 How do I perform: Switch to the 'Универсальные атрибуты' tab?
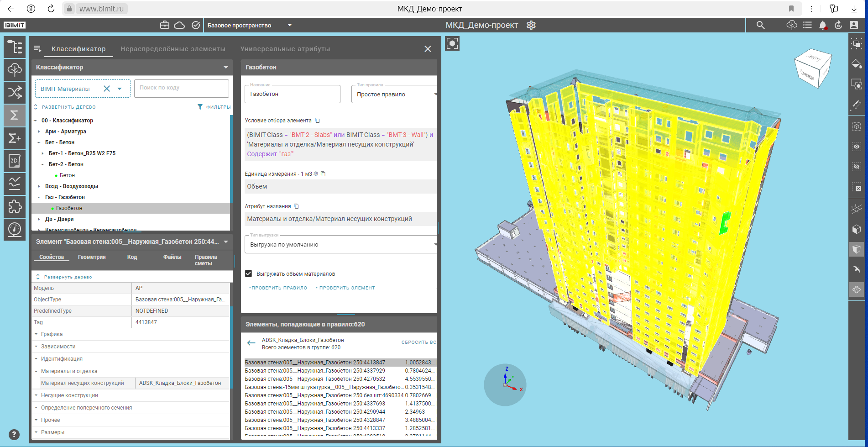pos(285,49)
